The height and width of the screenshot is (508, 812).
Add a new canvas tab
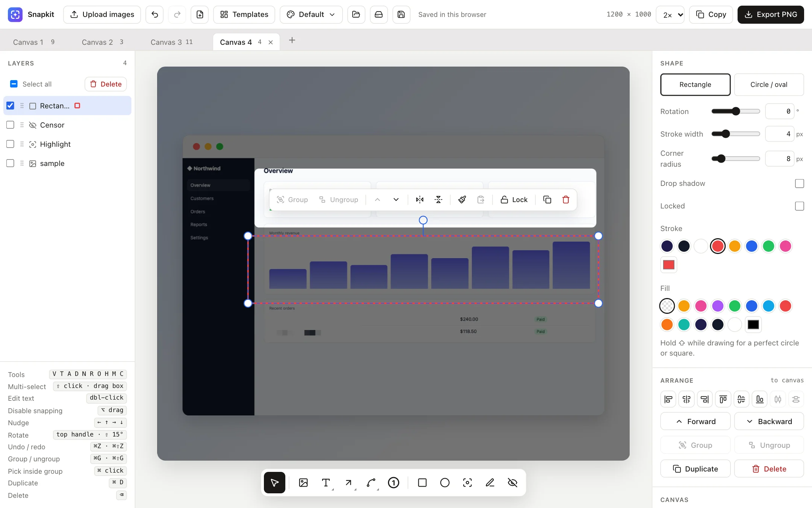292,40
